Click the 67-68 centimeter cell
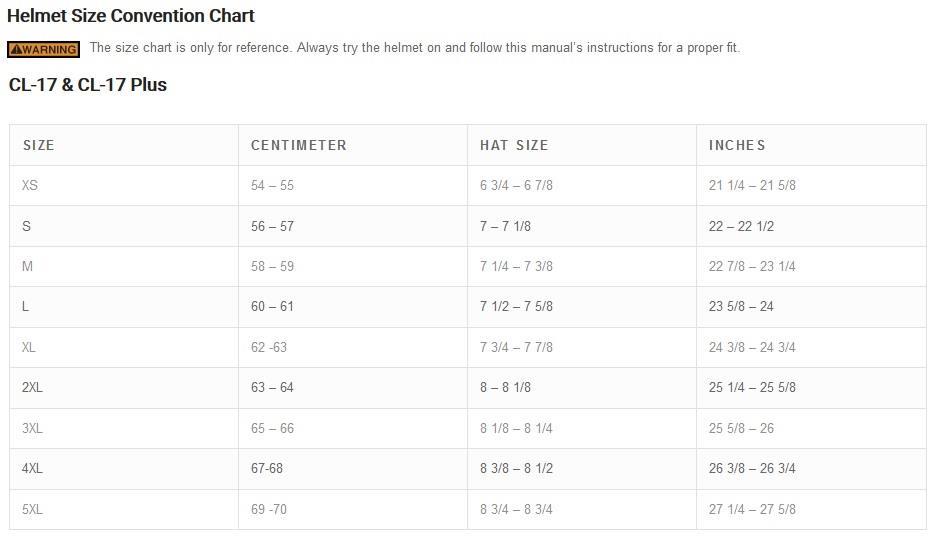The image size is (937, 542). pos(267,468)
